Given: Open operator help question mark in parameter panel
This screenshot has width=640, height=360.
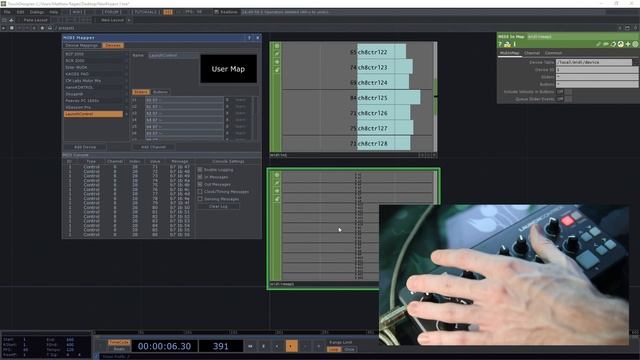Looking at the screenshot, I should click(500, 44).
